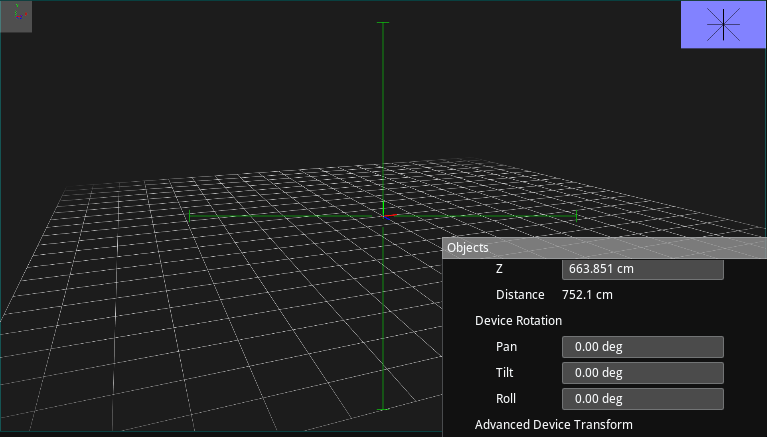Click the Tilt label
The image size is (767, 437).
pos(506,373)
